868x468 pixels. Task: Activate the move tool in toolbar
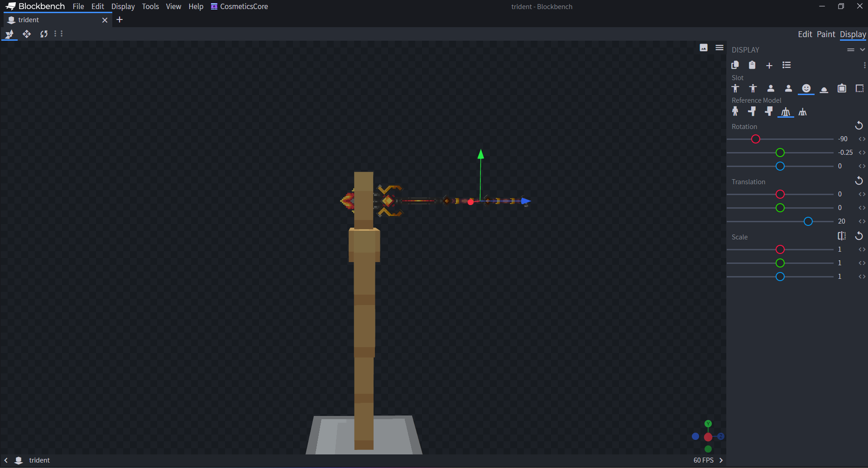27,34
